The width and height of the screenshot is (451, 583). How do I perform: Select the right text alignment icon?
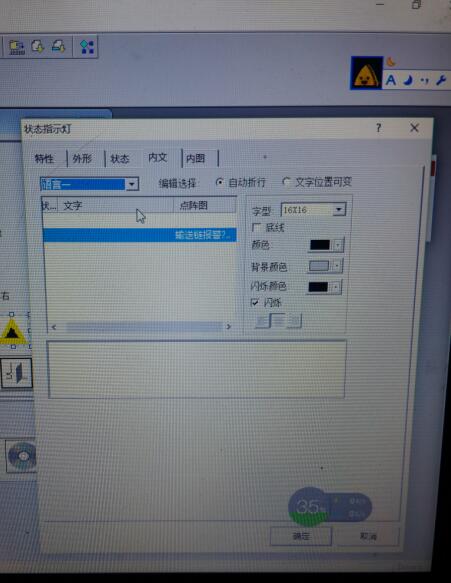[294, 321]
